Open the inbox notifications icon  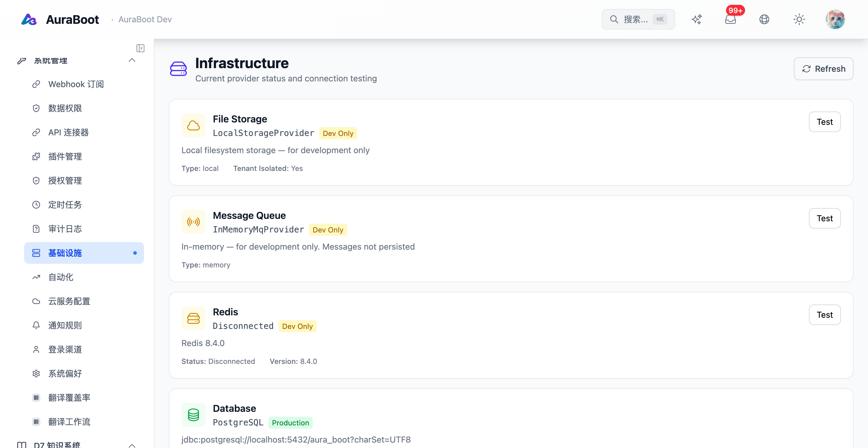tap(730, 19)
